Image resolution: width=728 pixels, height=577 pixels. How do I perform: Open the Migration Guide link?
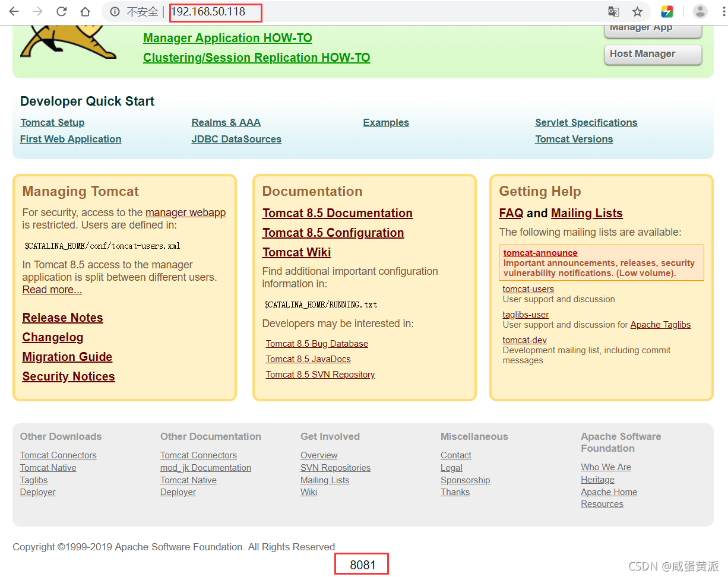(67, 357)
